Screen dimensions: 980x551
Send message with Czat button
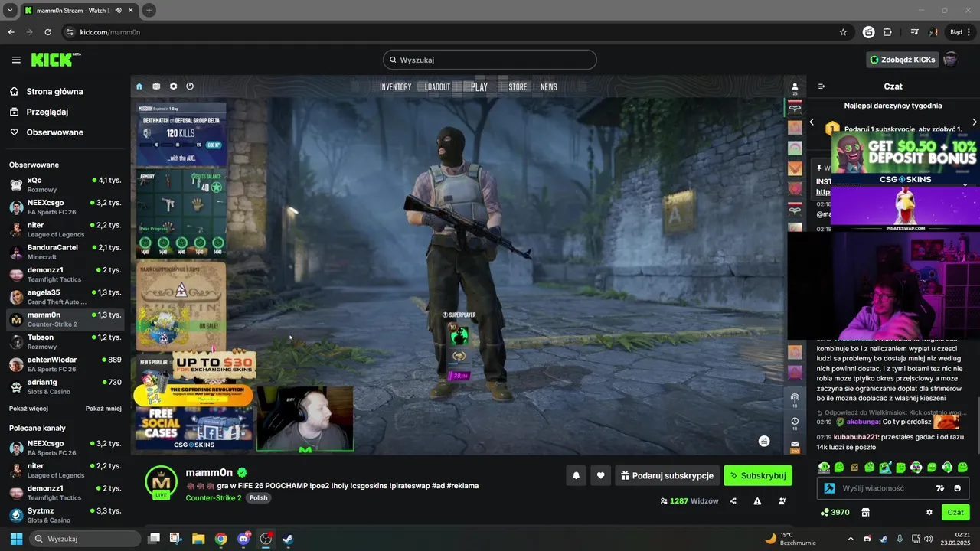point(955,512)
